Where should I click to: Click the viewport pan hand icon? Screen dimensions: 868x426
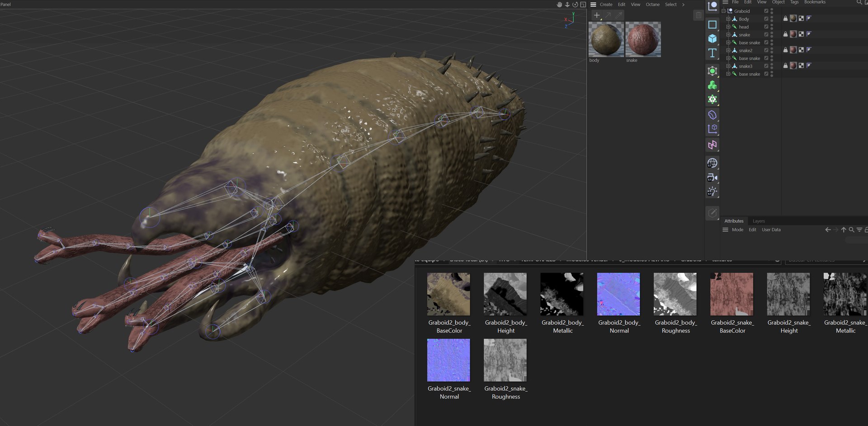559,5
